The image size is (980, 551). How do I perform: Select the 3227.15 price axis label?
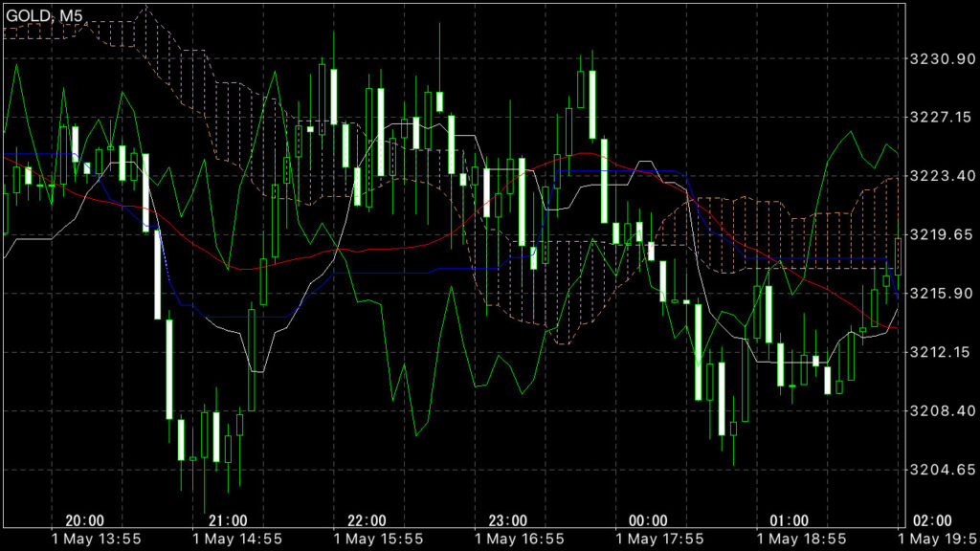940,118
